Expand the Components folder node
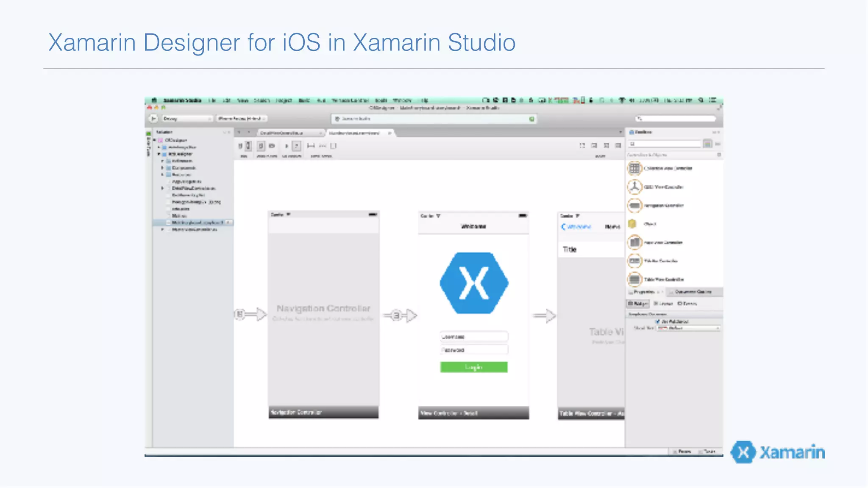This screenshot has width=868, height=488. pos(162,168)
